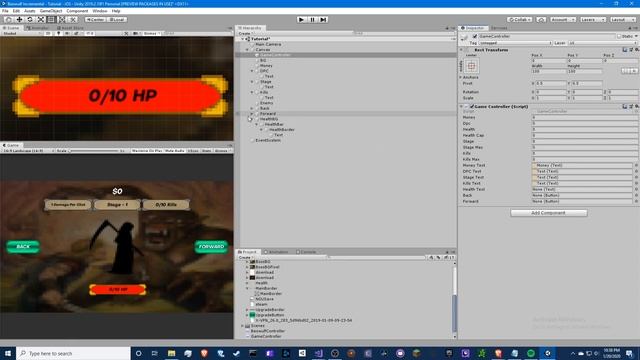Viewport: 640px width, 360px height.
Task: Open the Layout dropdown
Action: click(623, 20)
